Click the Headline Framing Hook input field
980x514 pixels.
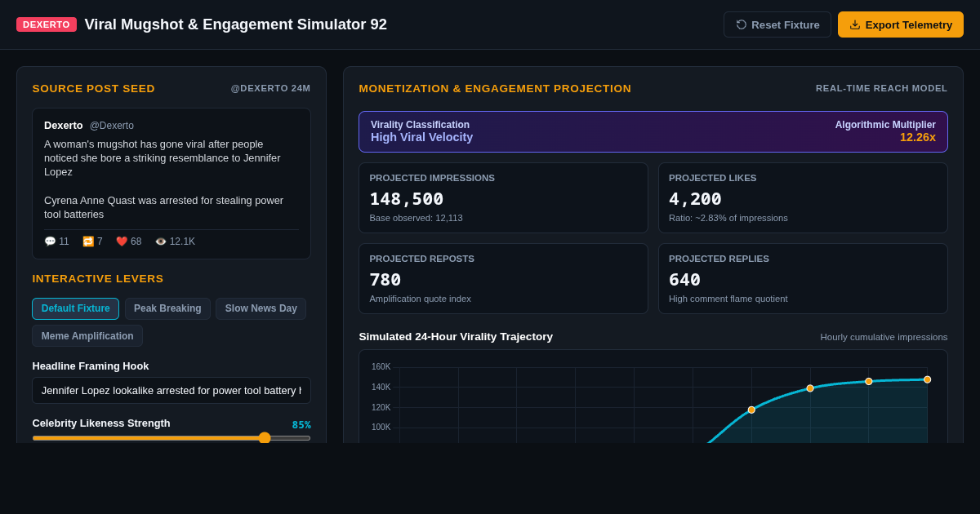(171, 390)
